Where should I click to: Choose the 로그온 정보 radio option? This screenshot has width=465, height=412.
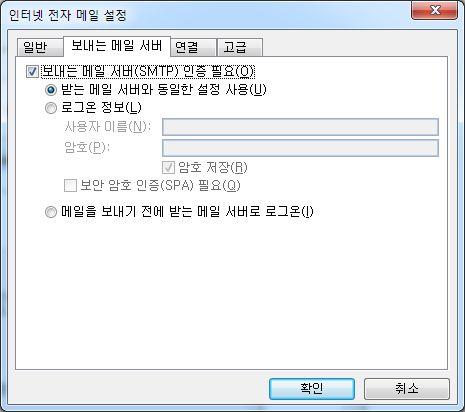coord(51,108)
